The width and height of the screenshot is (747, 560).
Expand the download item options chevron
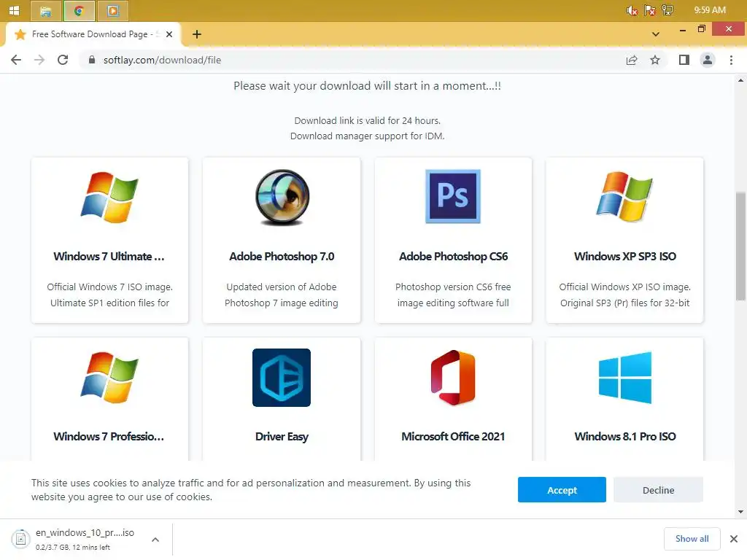click(x=155, y=540)
